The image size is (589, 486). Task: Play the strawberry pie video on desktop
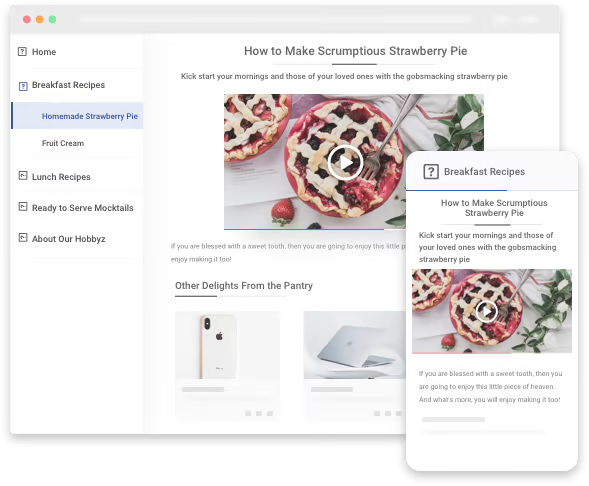point(345,163)
